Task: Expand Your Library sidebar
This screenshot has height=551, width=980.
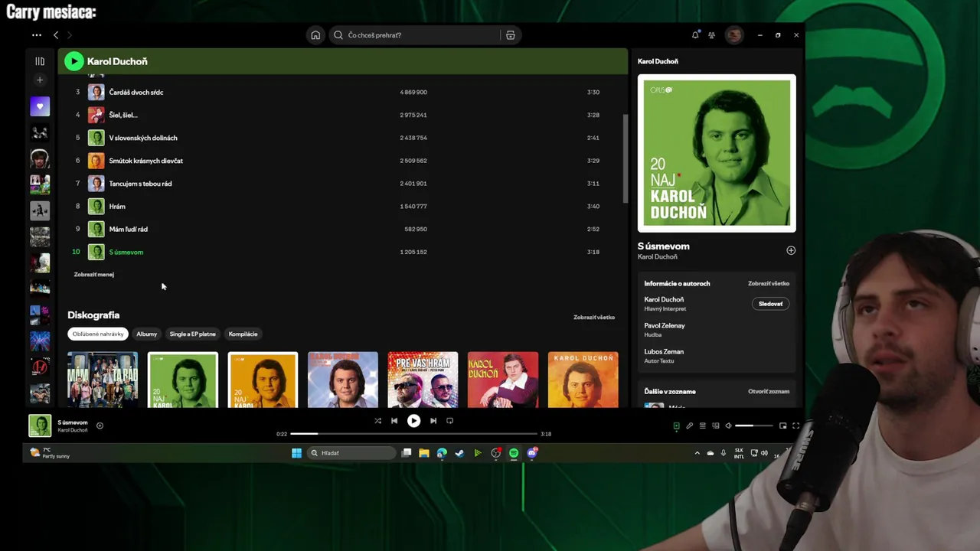Action: (x=40, y=61)
